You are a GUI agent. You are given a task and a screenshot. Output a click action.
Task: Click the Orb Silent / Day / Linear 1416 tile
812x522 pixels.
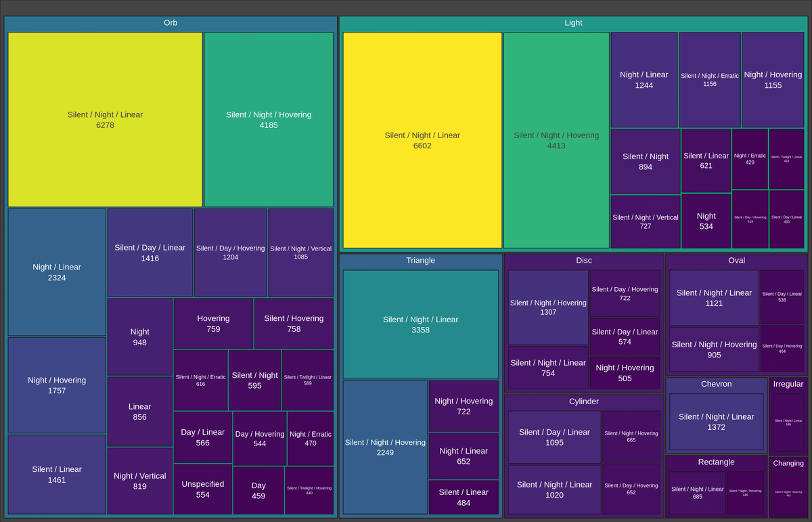[x=150, y=253]
